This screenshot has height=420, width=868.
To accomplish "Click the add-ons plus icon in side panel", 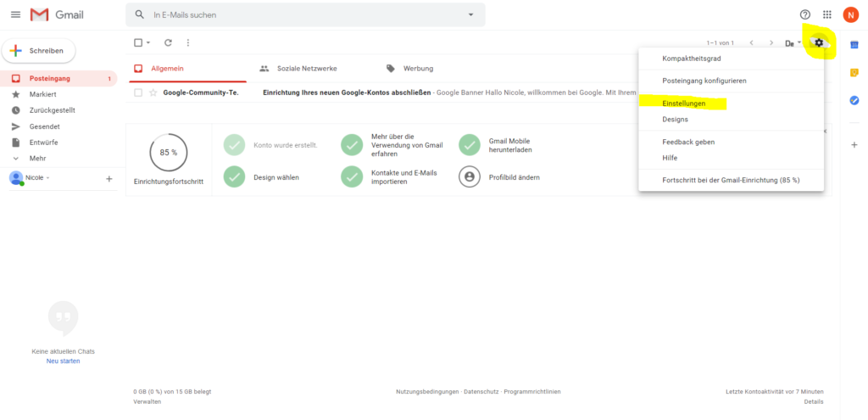I will point(854,144).
